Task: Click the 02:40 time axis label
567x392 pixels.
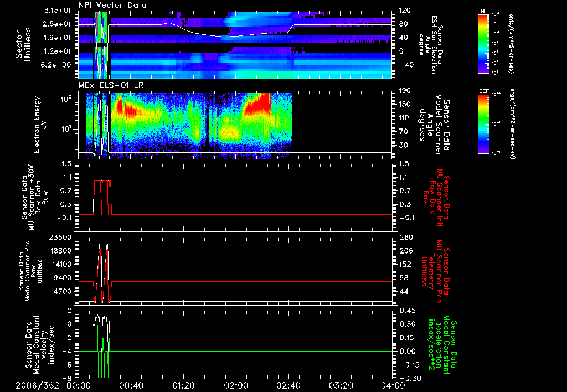Action: point(288,385)
